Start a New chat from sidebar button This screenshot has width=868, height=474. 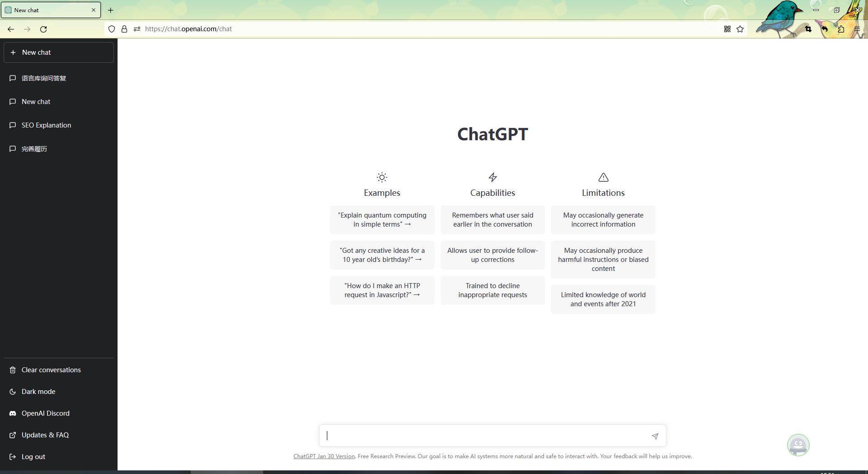coord(59,52)
